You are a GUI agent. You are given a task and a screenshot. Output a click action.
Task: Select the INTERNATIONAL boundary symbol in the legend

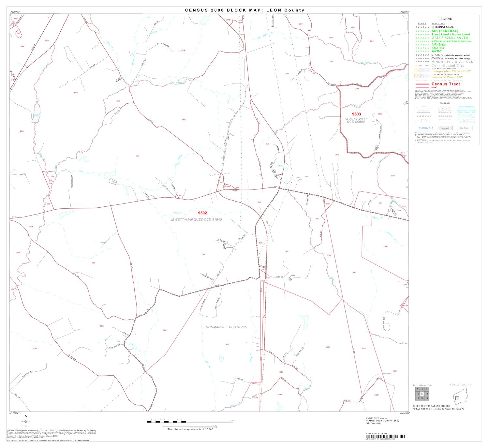[422, 27]
